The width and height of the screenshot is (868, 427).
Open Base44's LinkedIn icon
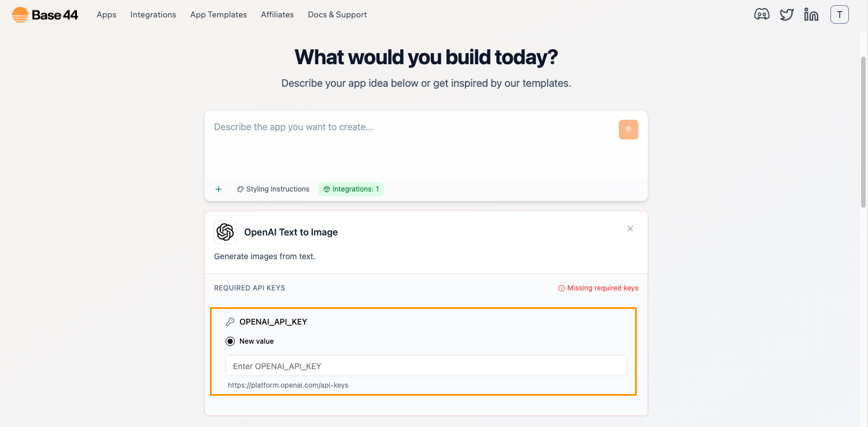click(811, 14)
